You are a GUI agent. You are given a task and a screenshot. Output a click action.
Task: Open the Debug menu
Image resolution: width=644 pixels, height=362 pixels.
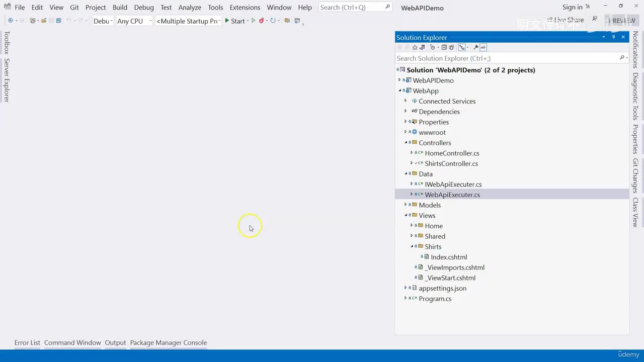point(144,7)
